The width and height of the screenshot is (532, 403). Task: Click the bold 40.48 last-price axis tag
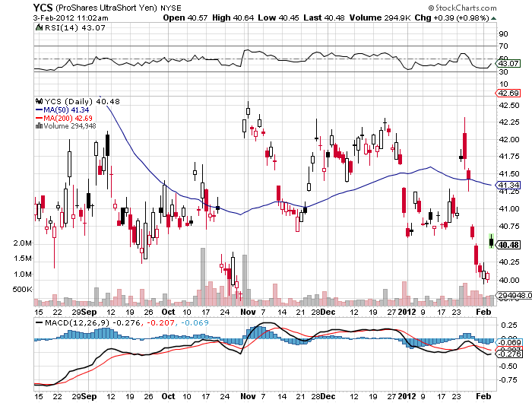click(508, 245)
